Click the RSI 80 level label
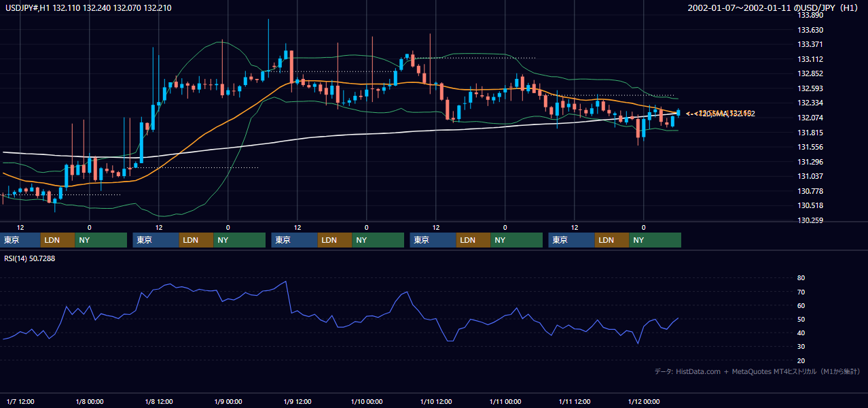Image resolution: width=868 pixels, height=408 pixels. click(x=801, y=278)
